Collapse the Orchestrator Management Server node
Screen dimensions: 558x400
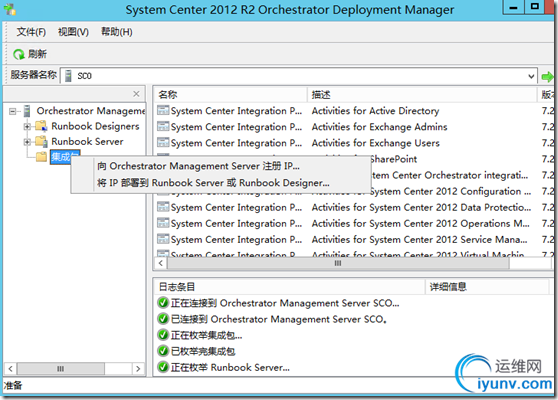click(x=13, y=111)
